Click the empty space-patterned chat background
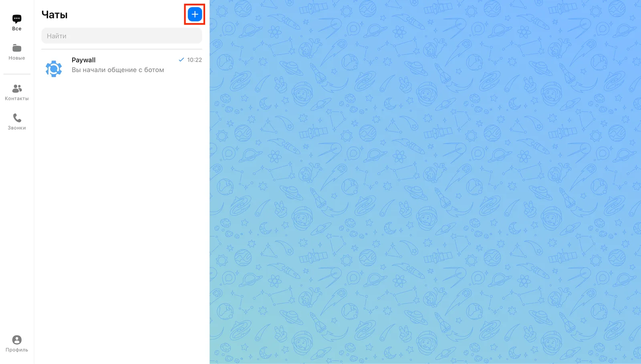 425,182
